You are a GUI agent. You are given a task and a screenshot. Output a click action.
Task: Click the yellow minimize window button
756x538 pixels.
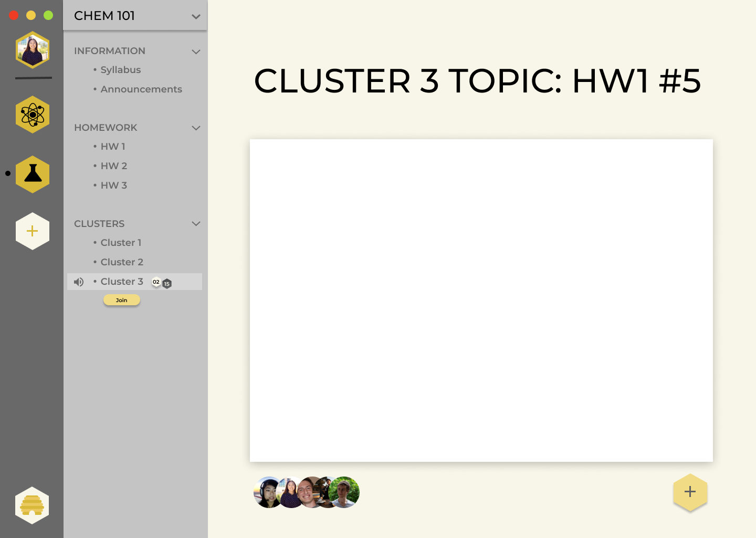click(x=31, y=15)
